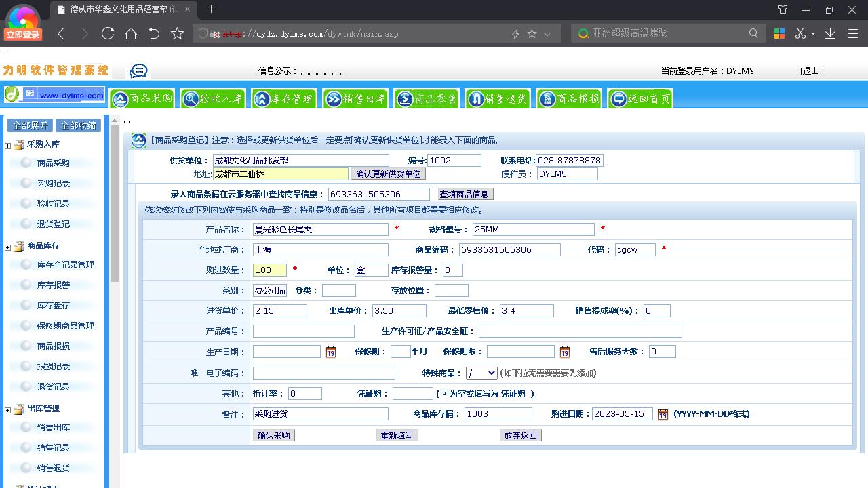This screenshot has height=488, width=868.
Task: Click the 返回首页 toolbar icon
Action: pyautogui.click(x=639, y=98)
